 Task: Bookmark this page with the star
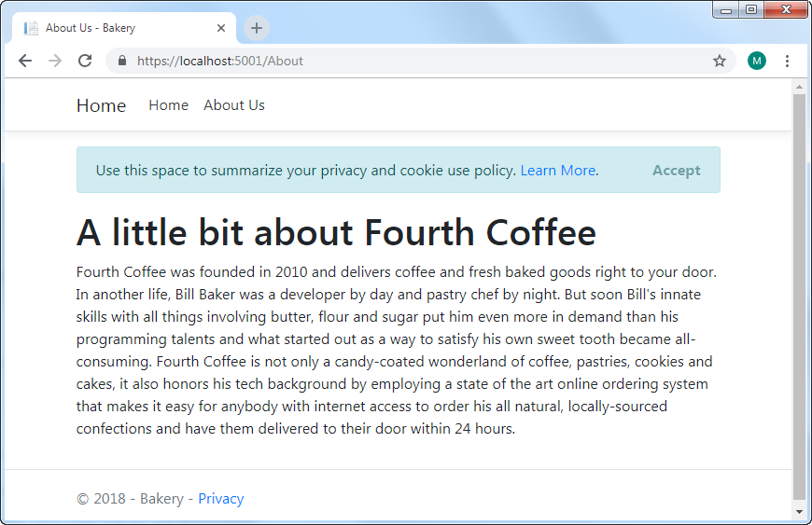(720, 61)
